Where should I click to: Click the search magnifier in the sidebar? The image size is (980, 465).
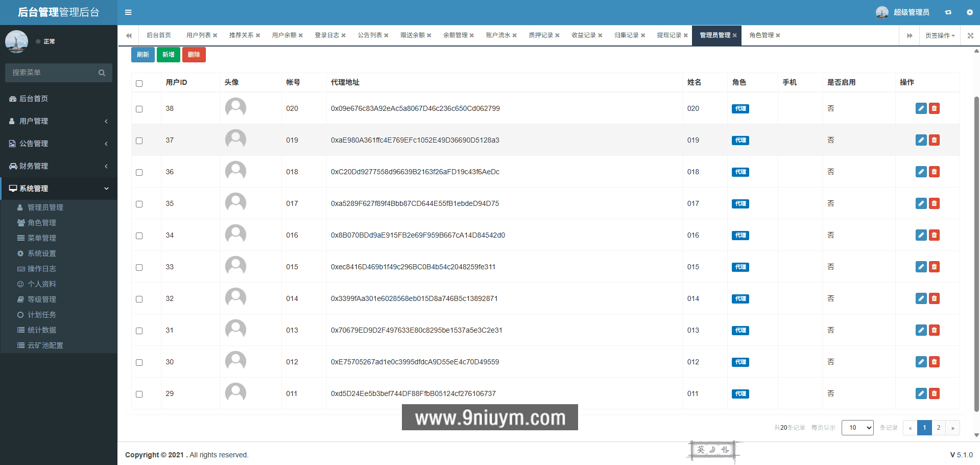tap(102, 73)
